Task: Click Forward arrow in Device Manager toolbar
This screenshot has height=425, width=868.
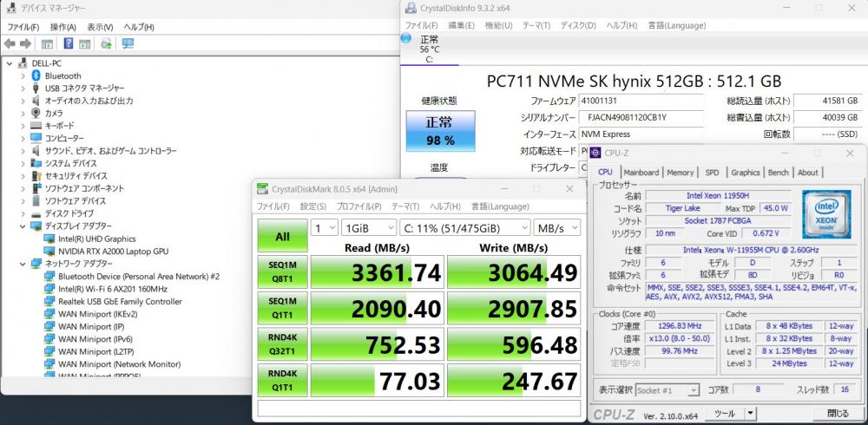Action: [x=25, y=43]
